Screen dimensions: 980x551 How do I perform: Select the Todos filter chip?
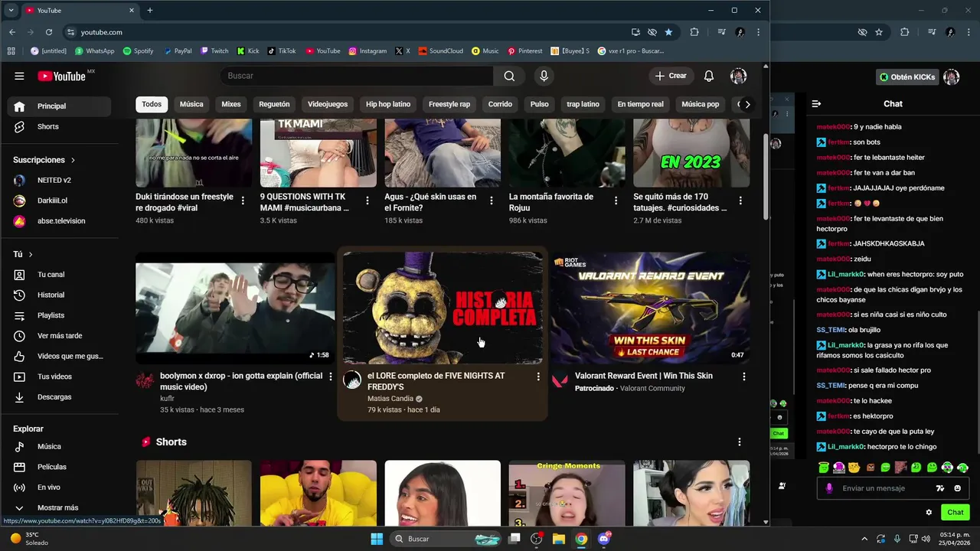click(152, 104)
